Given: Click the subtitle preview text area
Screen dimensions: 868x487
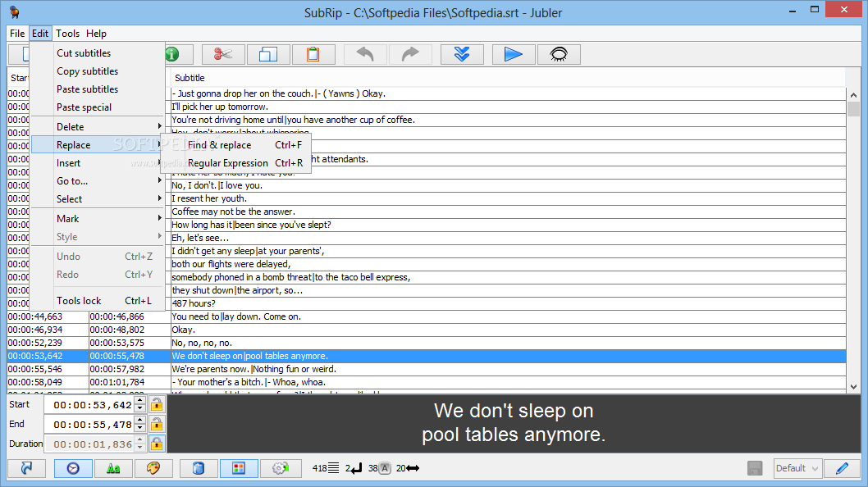Looking at the screenshot, I should tap(514, 423).
